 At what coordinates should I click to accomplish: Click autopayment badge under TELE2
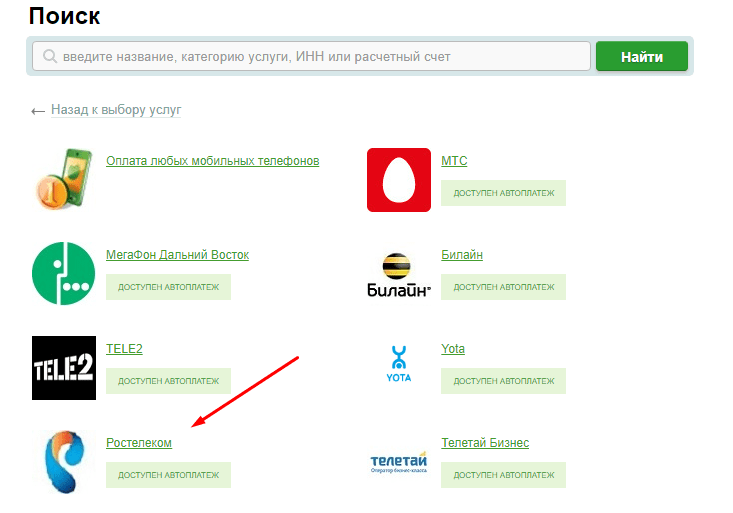[168, 381]
